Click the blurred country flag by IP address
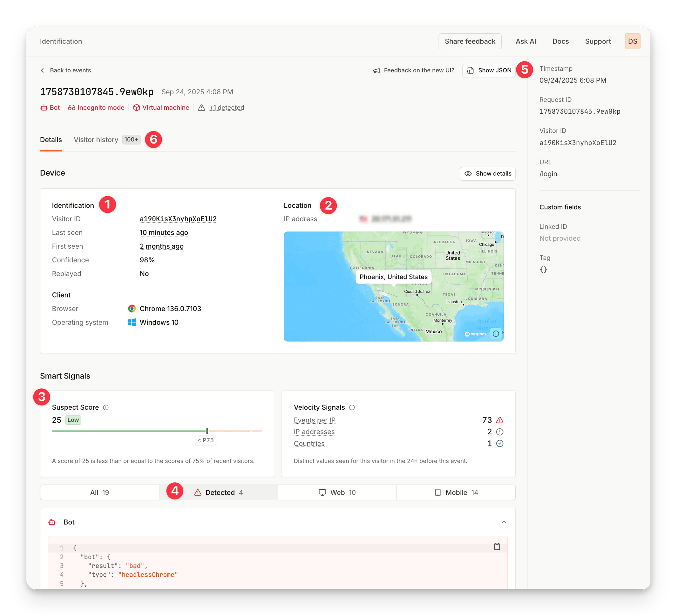678x616 pixels. coord(363,219)
